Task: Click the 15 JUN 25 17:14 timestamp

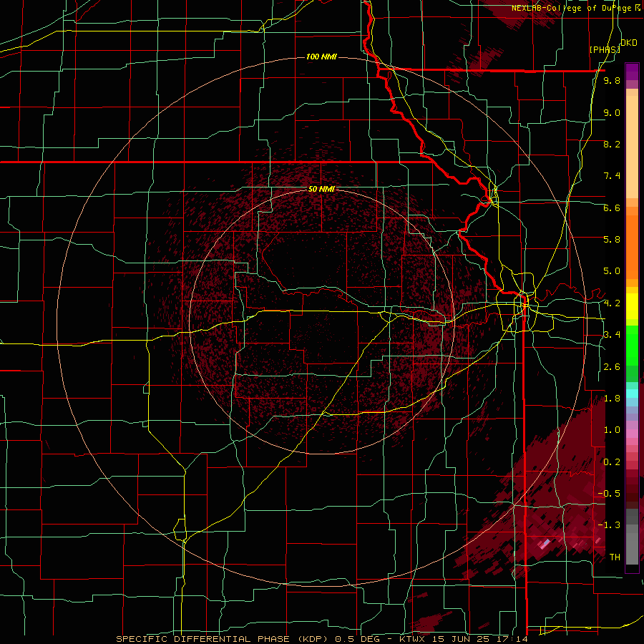Action: click(479, 639)
